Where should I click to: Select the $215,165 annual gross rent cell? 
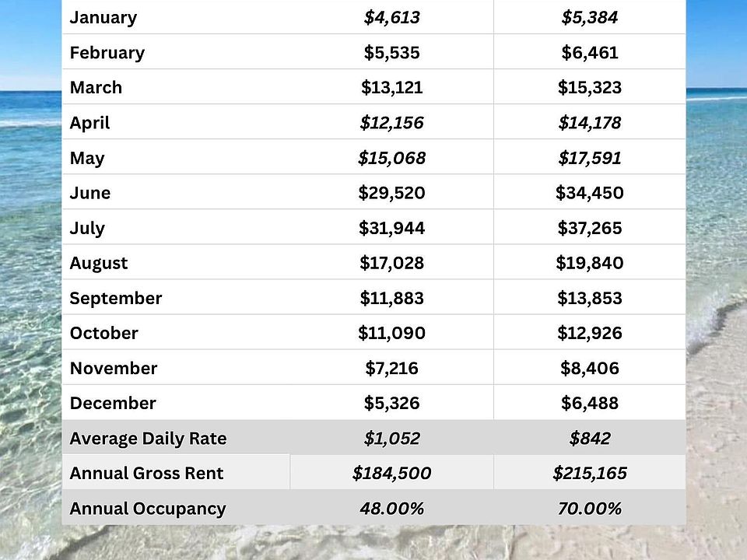[589, 473]
